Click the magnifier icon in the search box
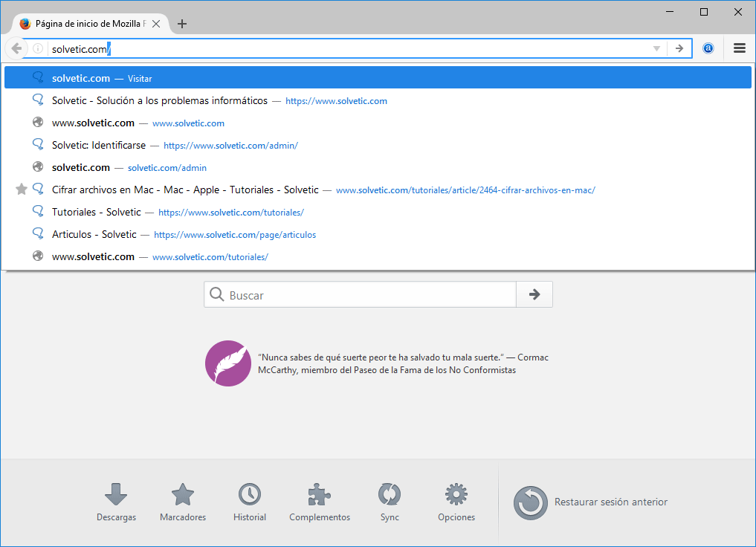The width and height of the screenshot is (756, 547). point(216,294)
